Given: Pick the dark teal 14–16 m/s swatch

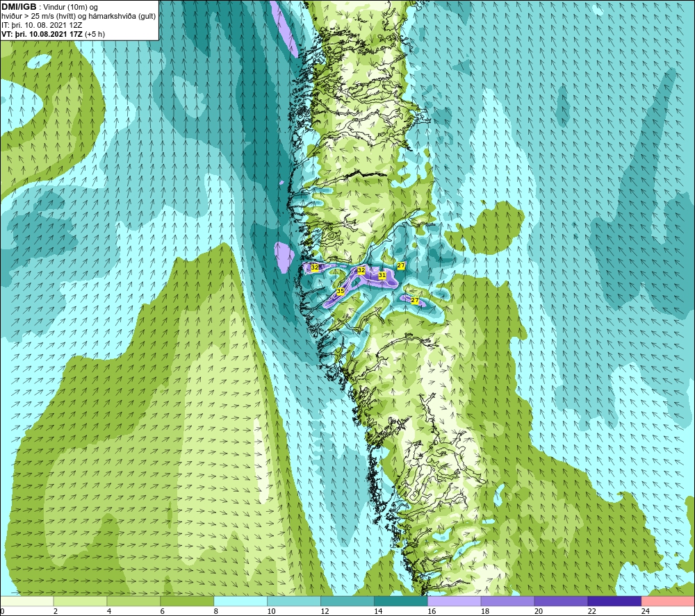Looking at the screenshot, I should click(x=401, y=601).
